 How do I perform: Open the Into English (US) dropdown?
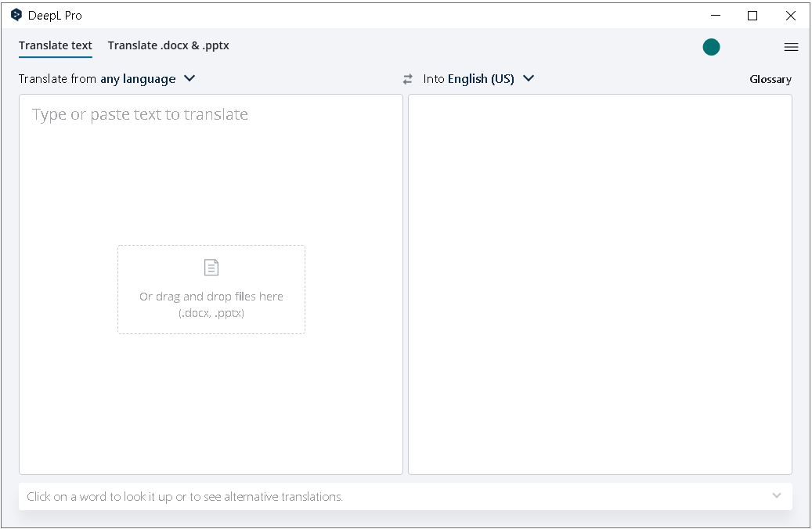(x=478, y=79)
